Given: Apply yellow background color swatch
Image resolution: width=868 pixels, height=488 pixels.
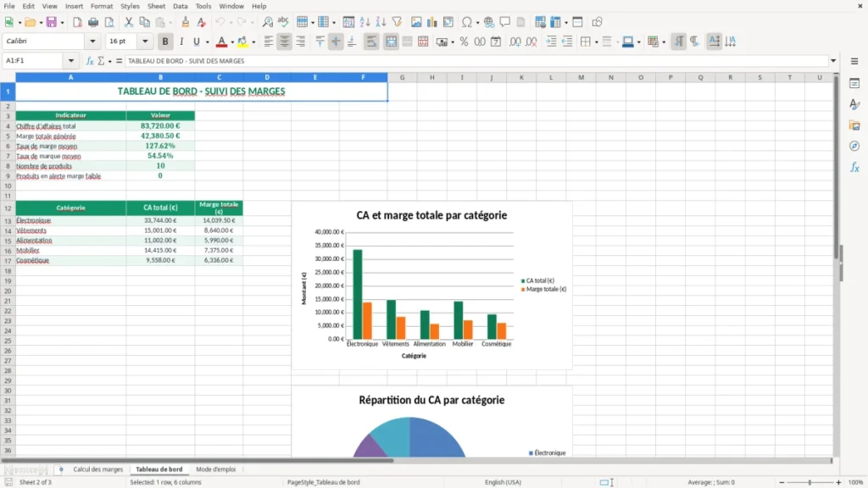Looking at the screenshot, I should point(242,42).
